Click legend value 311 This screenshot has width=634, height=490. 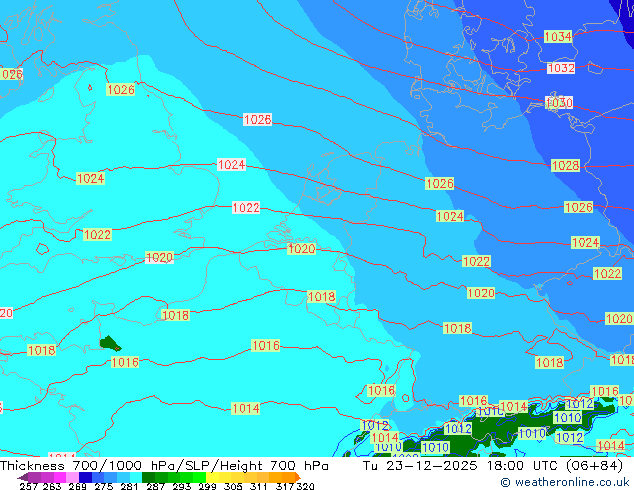258,486
